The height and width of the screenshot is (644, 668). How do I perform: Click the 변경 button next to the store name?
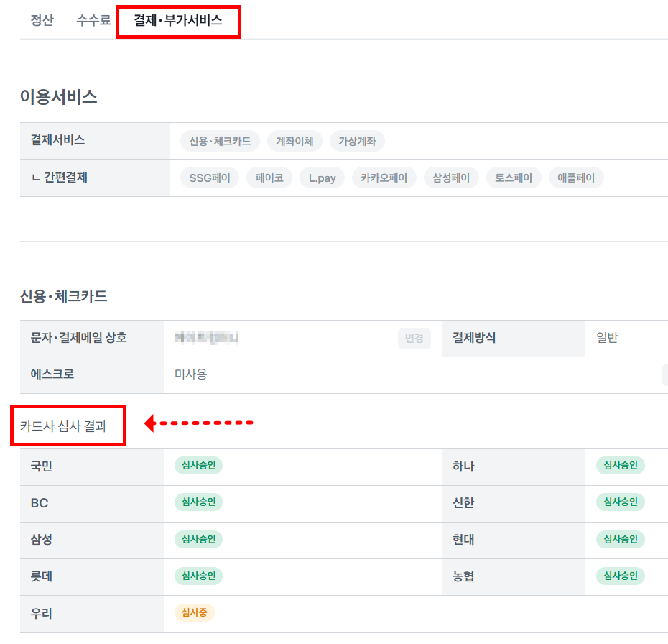(415, 338)
